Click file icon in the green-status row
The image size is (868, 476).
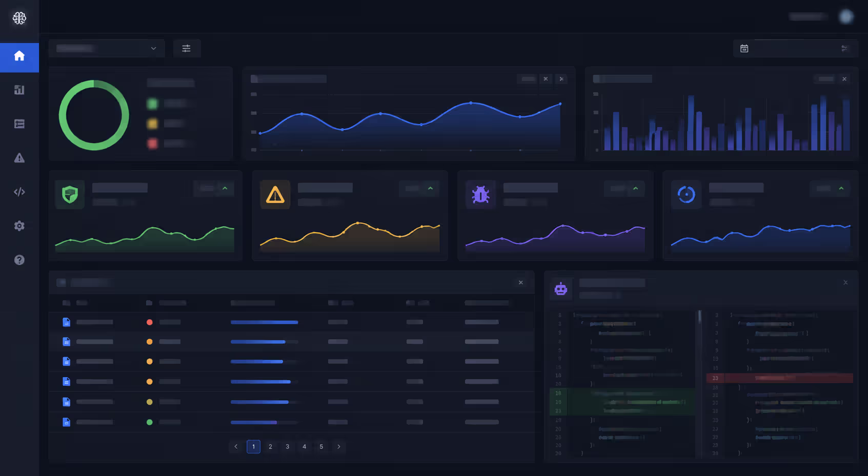[66, 422]
